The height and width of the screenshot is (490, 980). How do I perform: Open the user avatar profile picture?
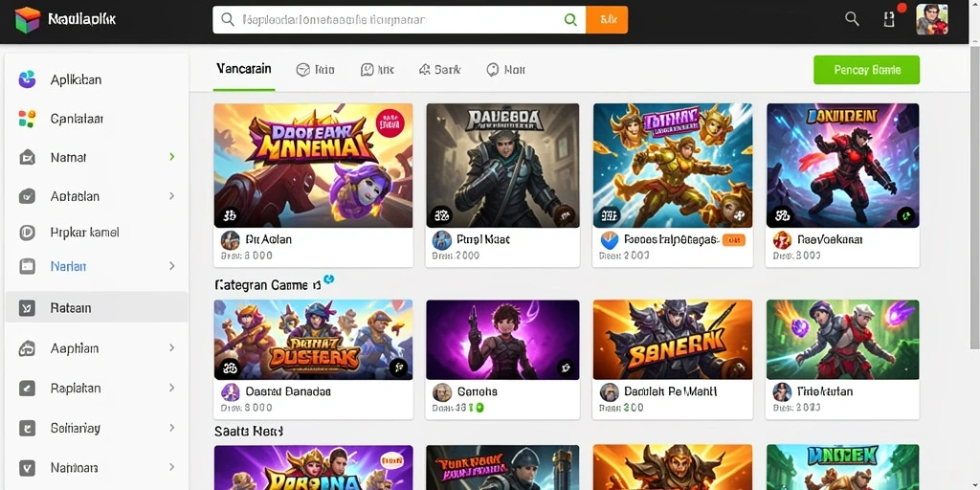point(931,19)
